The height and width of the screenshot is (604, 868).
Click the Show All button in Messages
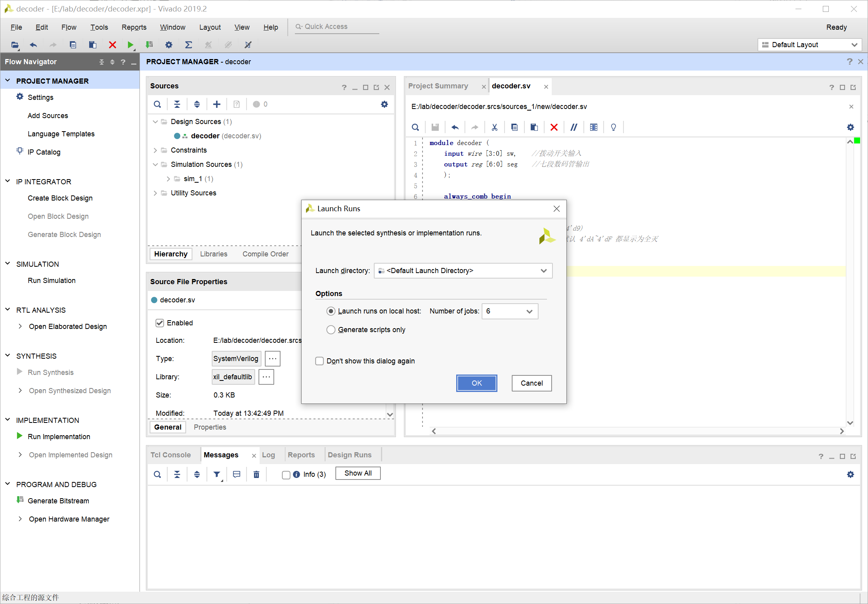coord(358,473)
